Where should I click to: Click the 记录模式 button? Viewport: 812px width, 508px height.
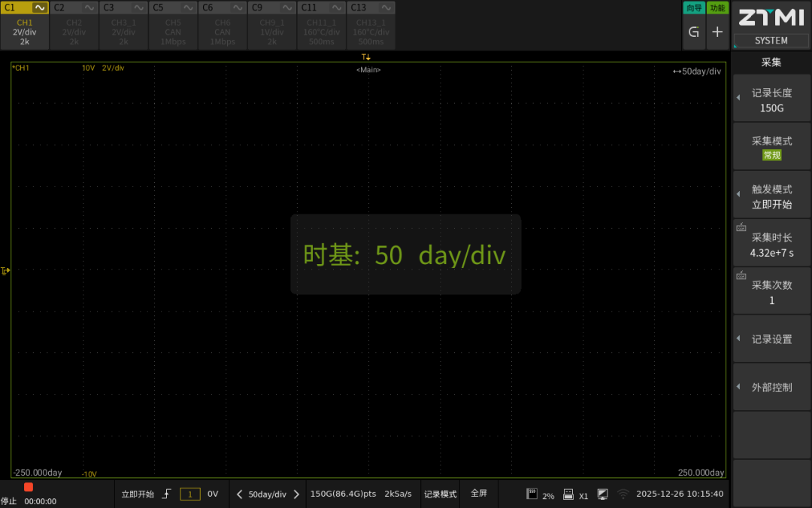click(440, 494)
